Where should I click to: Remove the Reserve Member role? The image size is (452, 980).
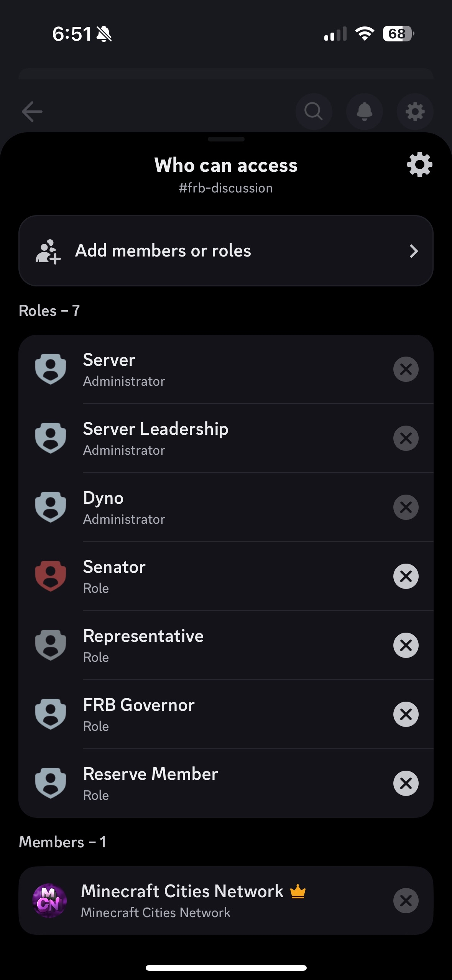[406, 783]
